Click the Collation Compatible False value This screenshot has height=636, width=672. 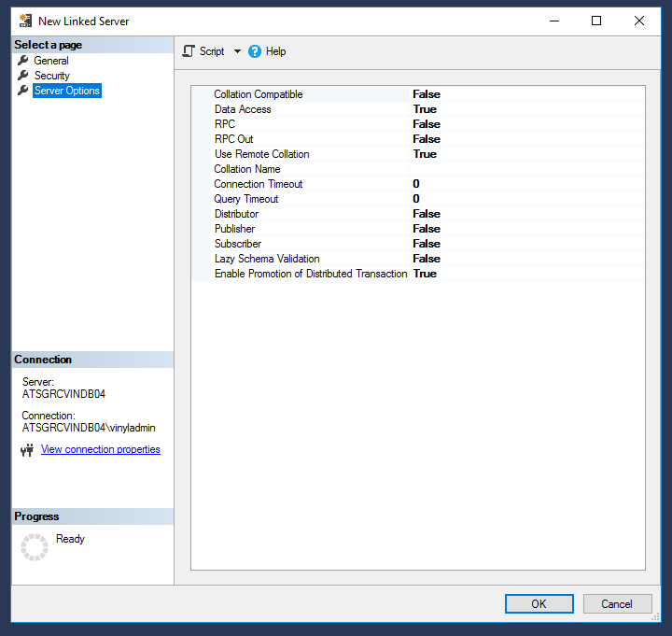(x=427, y=94)
